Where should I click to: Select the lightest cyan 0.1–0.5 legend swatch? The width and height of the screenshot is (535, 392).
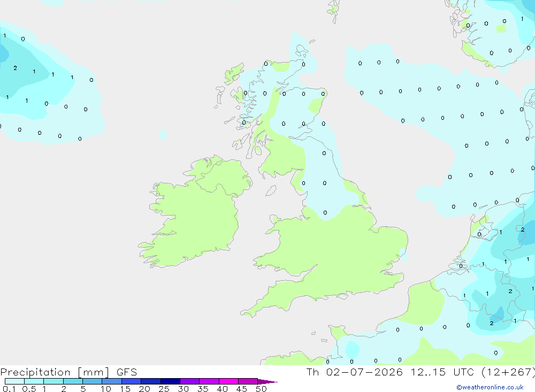tap(14, 381)
